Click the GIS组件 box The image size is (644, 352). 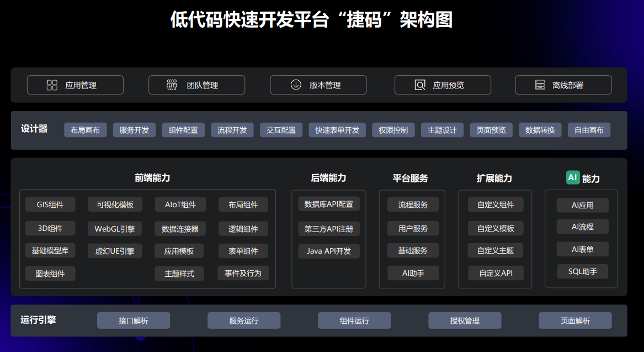tap(50, 204)
